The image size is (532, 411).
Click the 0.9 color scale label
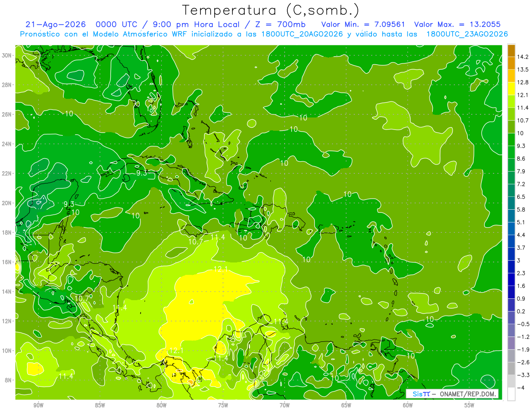tap(521, 298)
